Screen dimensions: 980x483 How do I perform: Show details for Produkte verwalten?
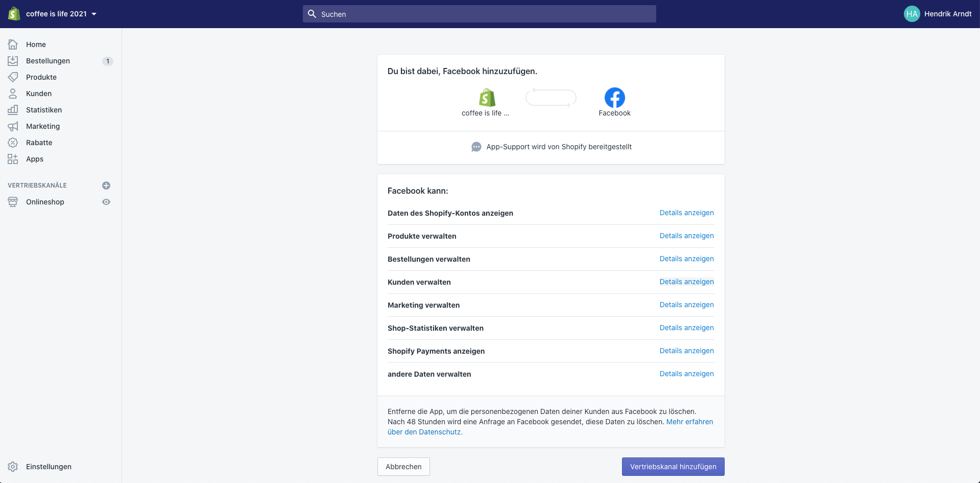coord(686,236)
